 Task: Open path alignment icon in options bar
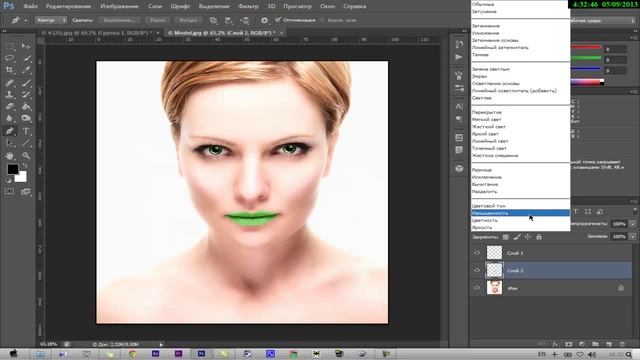229,20
